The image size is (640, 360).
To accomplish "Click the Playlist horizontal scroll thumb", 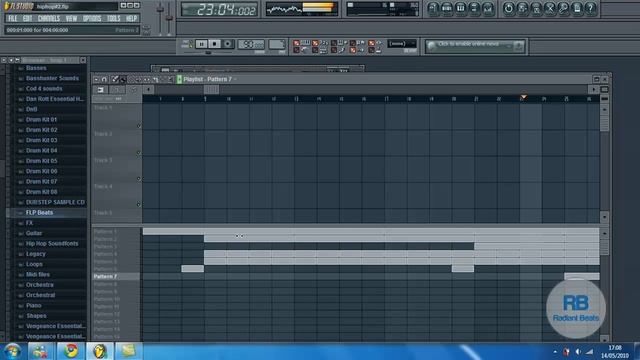I will click(x=211, y=89).
